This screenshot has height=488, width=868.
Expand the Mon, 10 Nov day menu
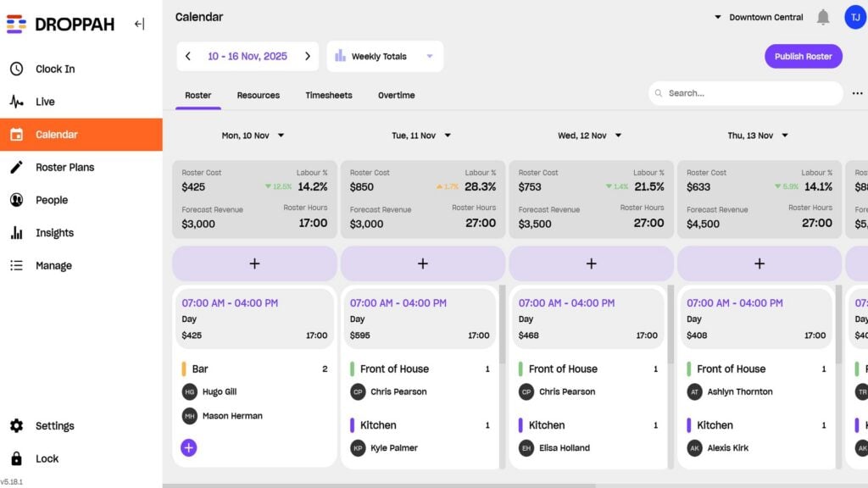[254, 135]
